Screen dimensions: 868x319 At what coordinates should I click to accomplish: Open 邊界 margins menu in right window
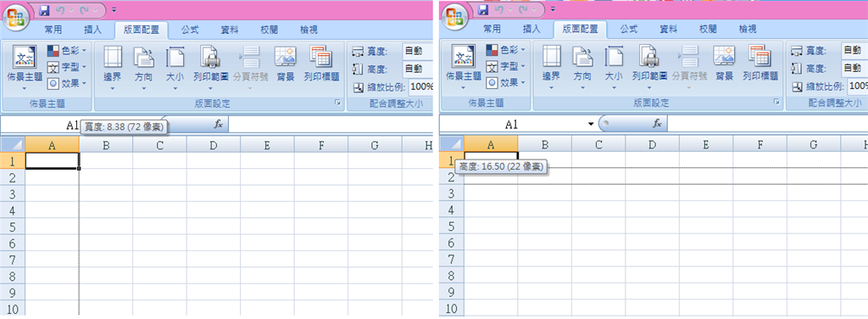(551, 68)
